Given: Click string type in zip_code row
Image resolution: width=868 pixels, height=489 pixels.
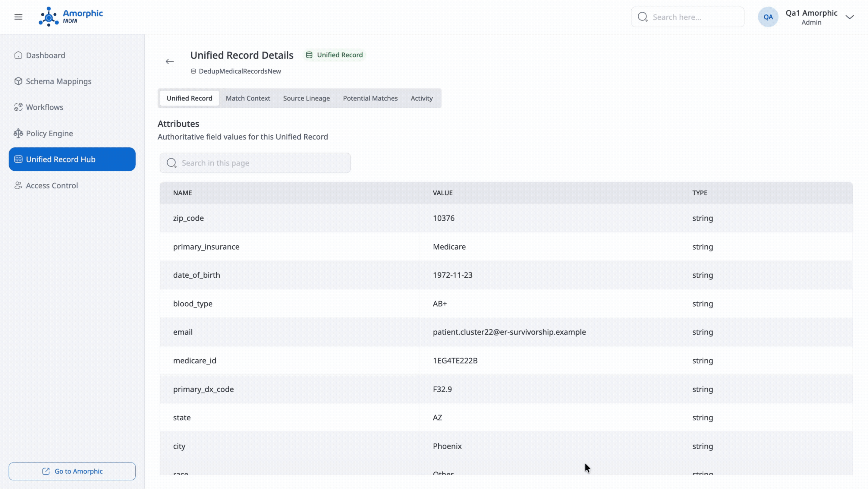Looking at the screenshot, I should pyautogui.click(x=703, y=218).
